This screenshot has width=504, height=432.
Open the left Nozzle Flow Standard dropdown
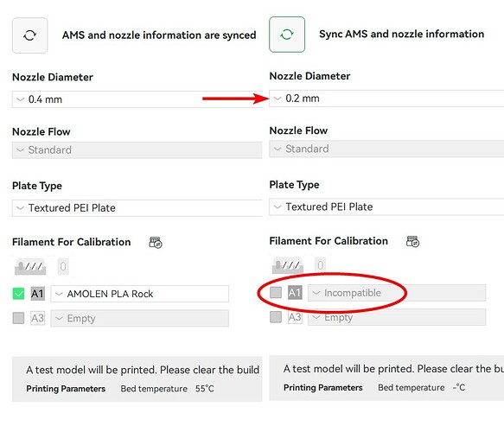click(x=137, y=150)
